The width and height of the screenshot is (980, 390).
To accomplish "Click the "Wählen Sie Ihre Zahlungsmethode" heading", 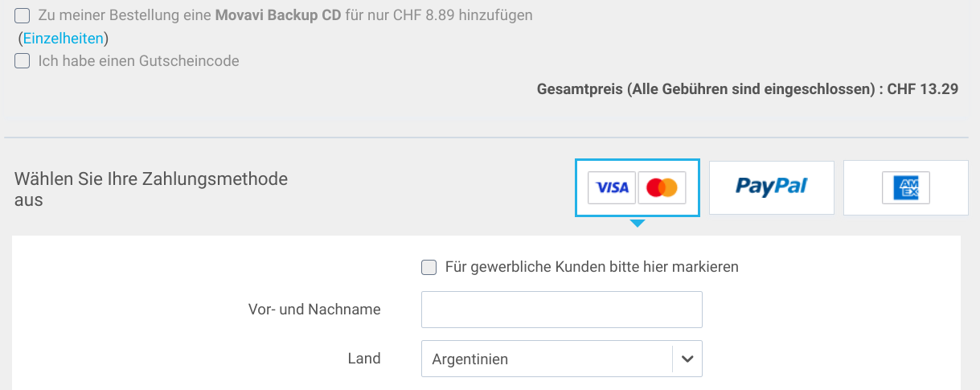I will [x=150, y=179].
